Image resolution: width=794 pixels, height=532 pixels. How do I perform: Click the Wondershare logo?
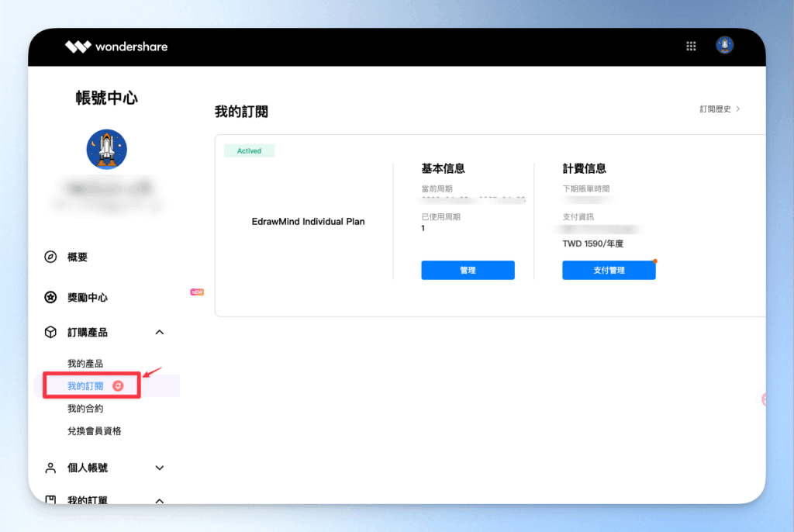tap(116, 47)
